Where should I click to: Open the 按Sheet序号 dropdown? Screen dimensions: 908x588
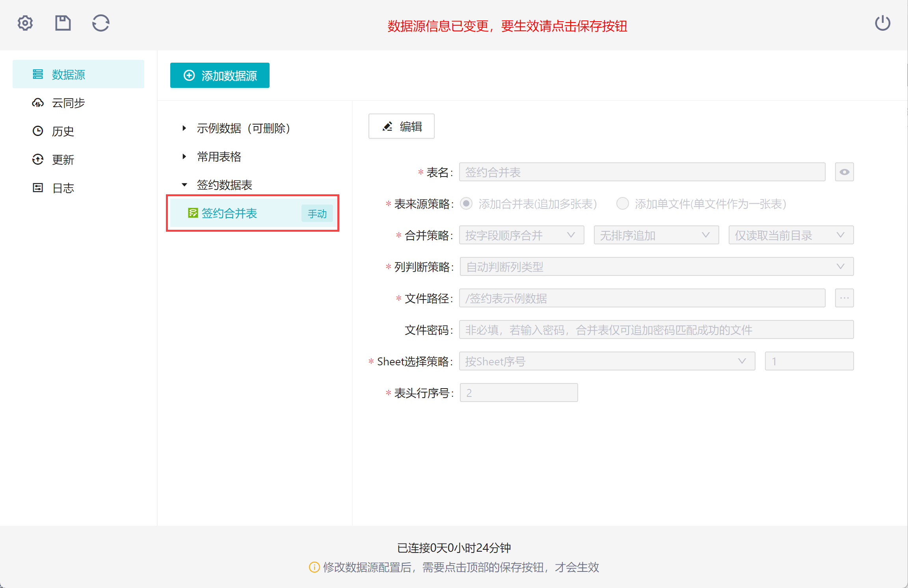(x=607, y=361)
